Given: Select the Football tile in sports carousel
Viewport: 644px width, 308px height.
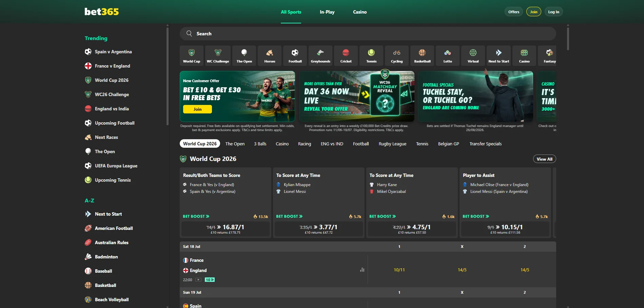Looking at the screenshot, I should [x=295, y=55].
